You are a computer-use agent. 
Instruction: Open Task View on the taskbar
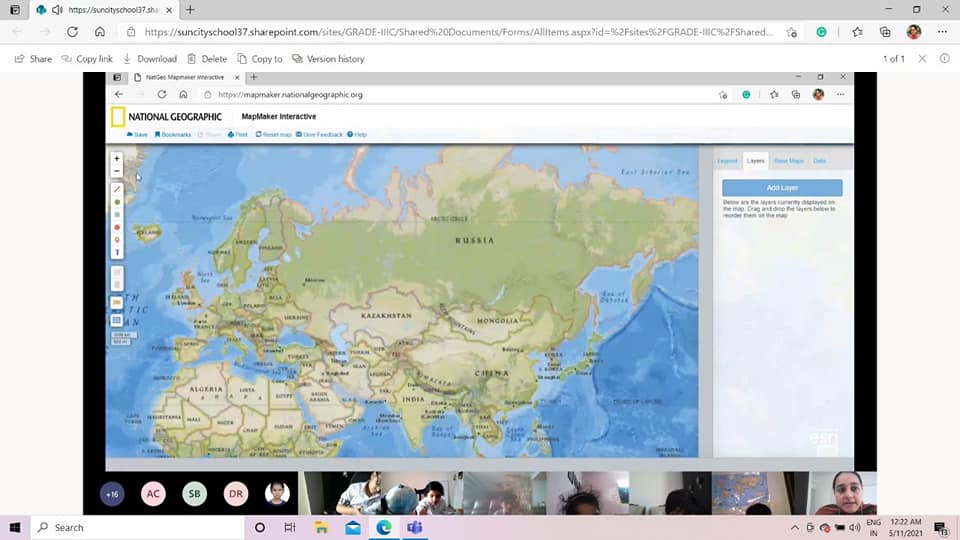click(290, 527)
